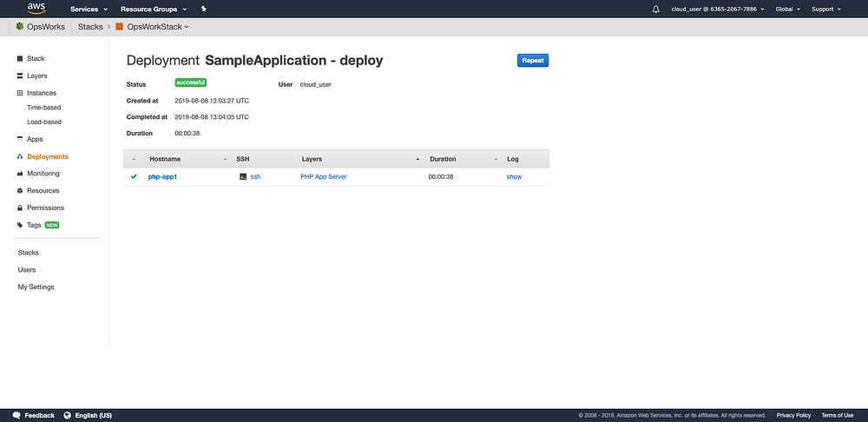868x422 pixels.
Task: Open the PHP App Server layer link
Action: pyautogui.click(x=324, y=176)
